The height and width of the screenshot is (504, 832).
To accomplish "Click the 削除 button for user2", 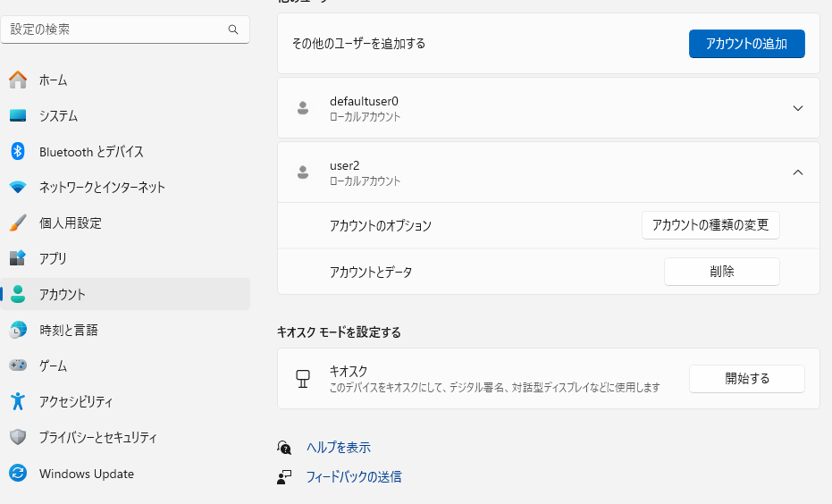I will [721, 272].
